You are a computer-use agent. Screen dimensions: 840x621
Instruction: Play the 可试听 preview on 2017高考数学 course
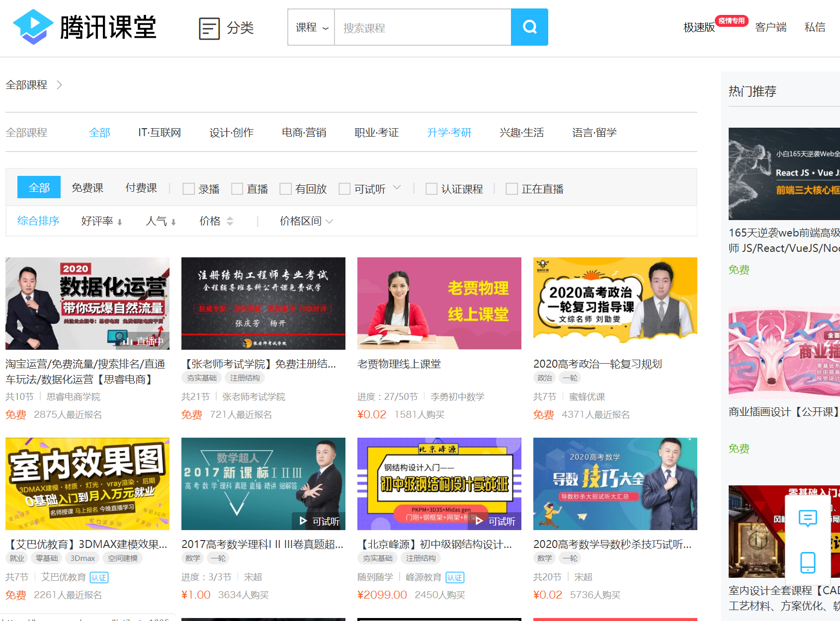[x=319, y=521]
